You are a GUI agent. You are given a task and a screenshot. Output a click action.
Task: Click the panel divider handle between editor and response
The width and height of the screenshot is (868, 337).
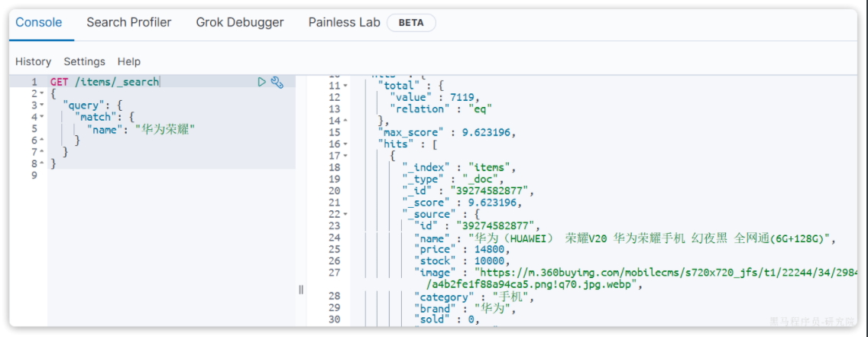coord(301,290)
